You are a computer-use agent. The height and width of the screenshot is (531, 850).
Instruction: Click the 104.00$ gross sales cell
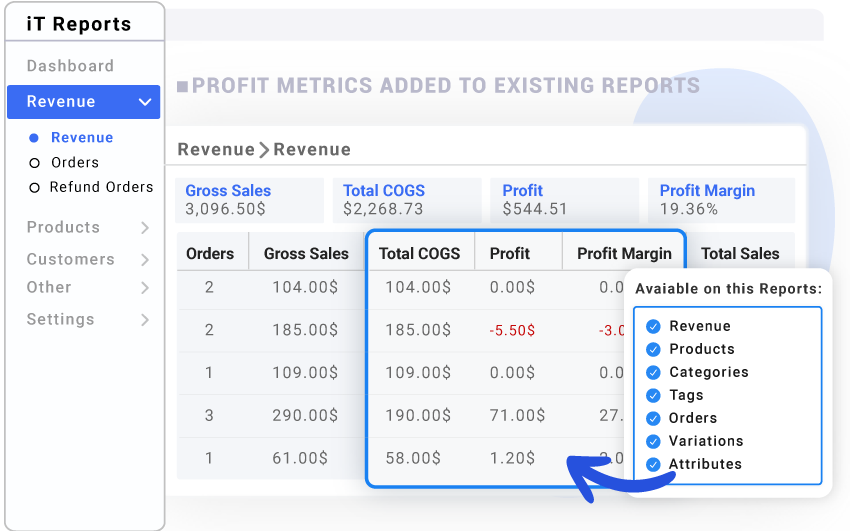tap(305, 287)
